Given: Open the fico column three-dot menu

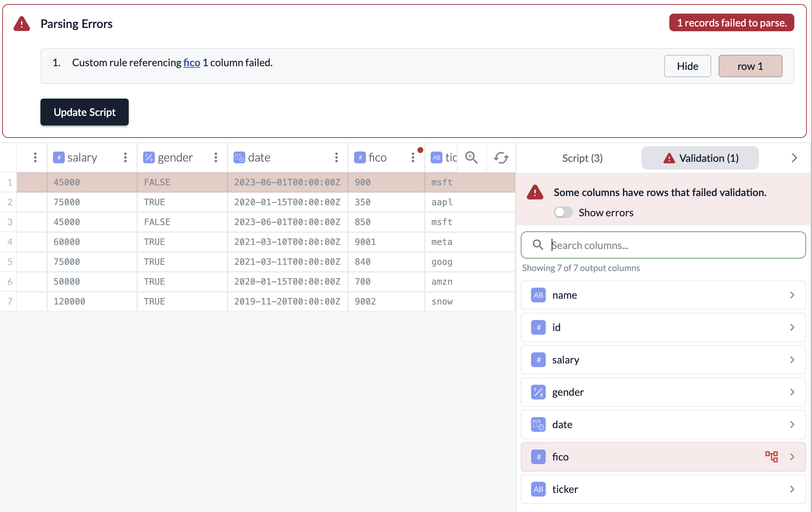Looking at the screenshot, I should [413, 158].
